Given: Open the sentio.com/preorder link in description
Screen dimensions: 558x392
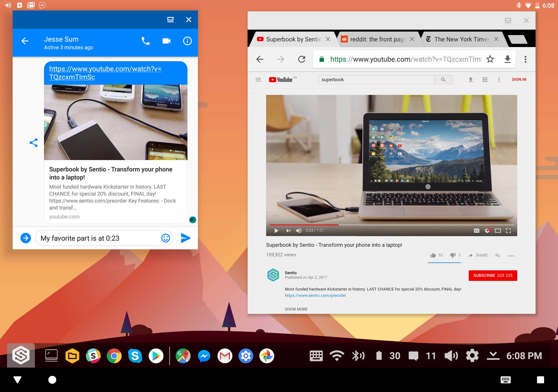Looking at the screenshot, I should tap(315, 295).
